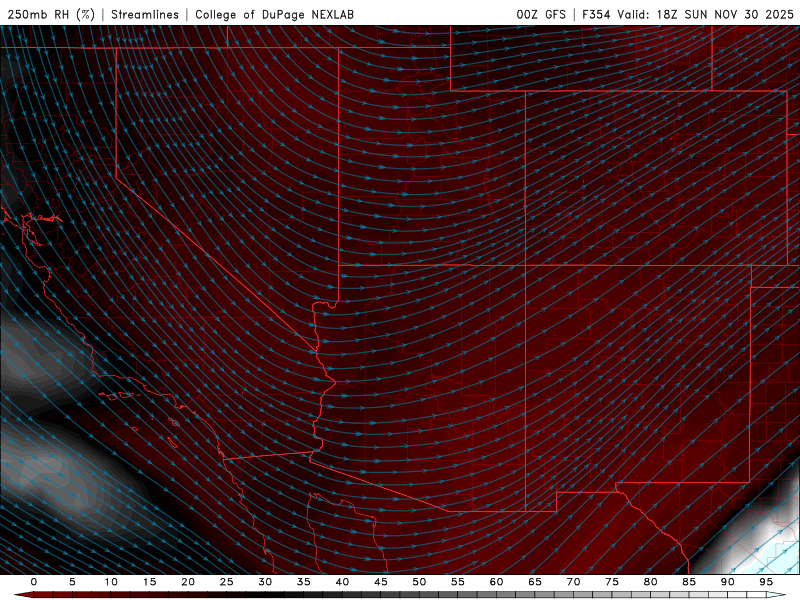The height and width of the screenshot is (600, 800).
Task: Click the '95' tick label on color scale
Action: 766,582
